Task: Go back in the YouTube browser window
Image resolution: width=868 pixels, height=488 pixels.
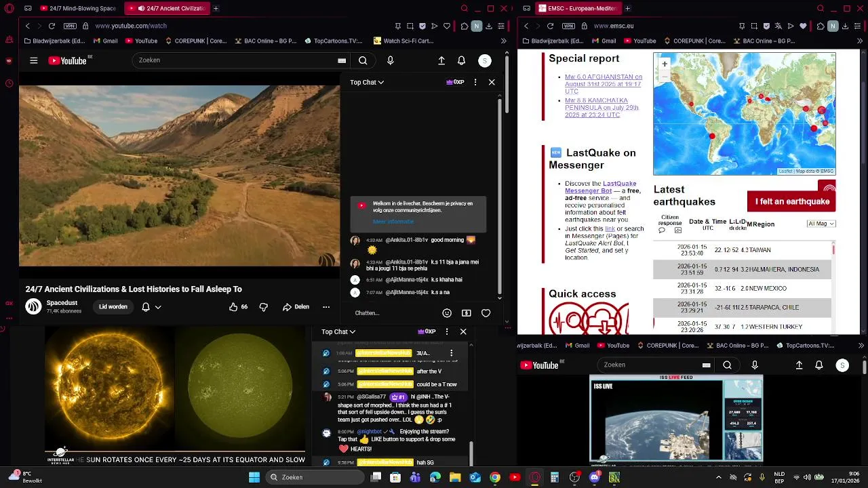Action: pyautogui.click(x=27, y=26)
